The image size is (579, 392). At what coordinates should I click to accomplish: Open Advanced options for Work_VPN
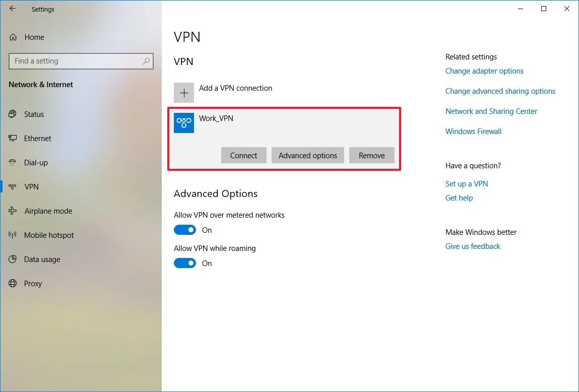307,156
